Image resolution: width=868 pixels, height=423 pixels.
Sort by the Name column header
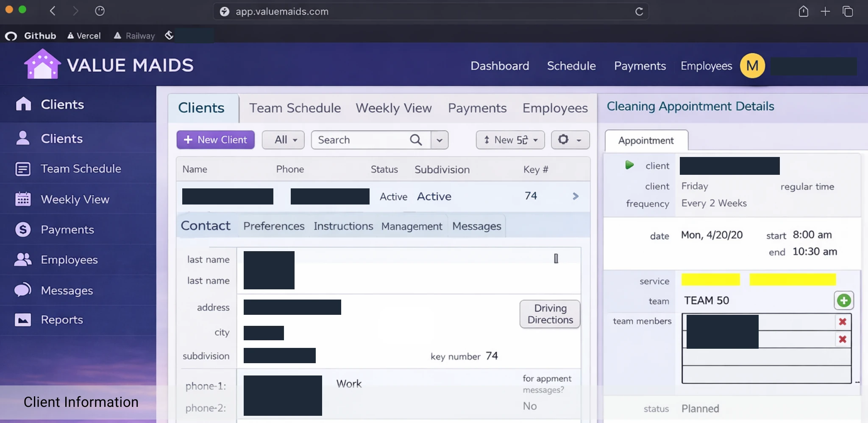[x=195, y=169]
